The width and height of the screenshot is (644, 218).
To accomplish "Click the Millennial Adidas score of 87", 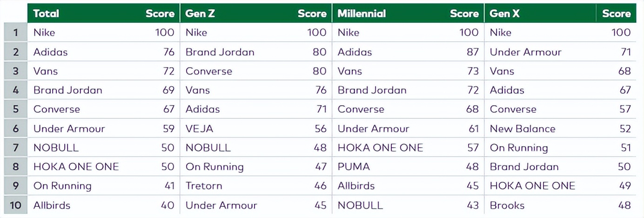I will 472,52.
